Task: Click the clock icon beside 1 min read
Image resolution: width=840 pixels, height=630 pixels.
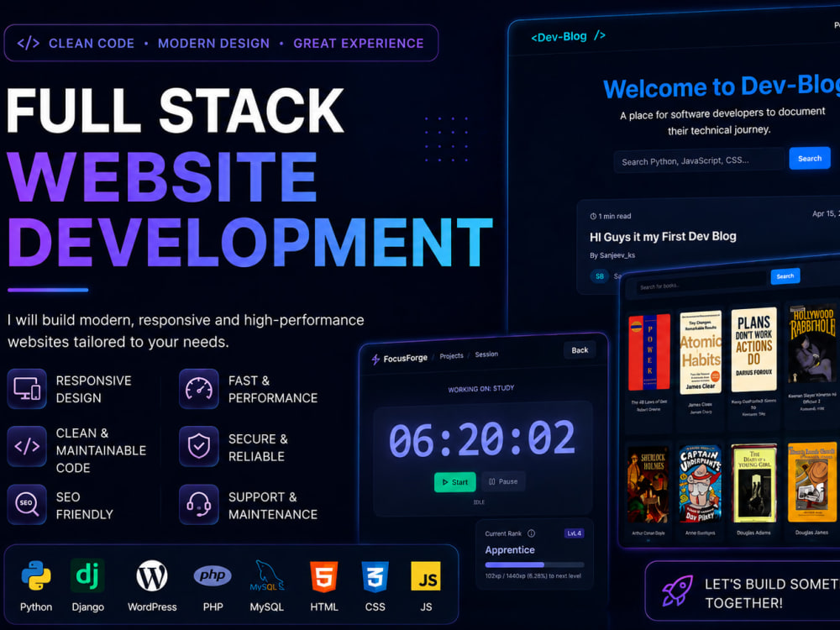Action: click(593, 217)
